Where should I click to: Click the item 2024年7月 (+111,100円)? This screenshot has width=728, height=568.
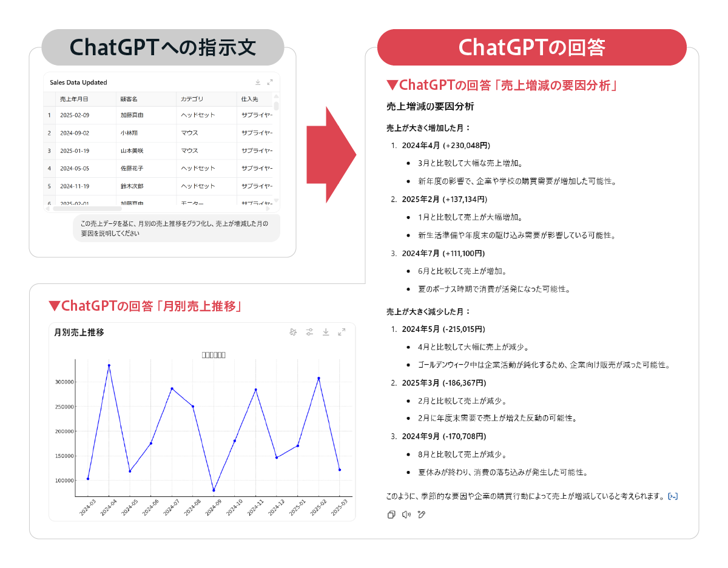point(443,253)
